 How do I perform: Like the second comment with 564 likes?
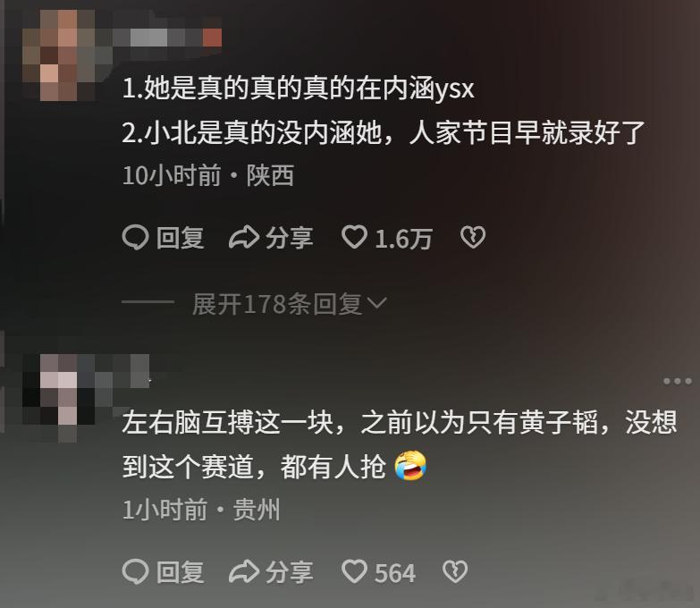click(x=354, y=572)
